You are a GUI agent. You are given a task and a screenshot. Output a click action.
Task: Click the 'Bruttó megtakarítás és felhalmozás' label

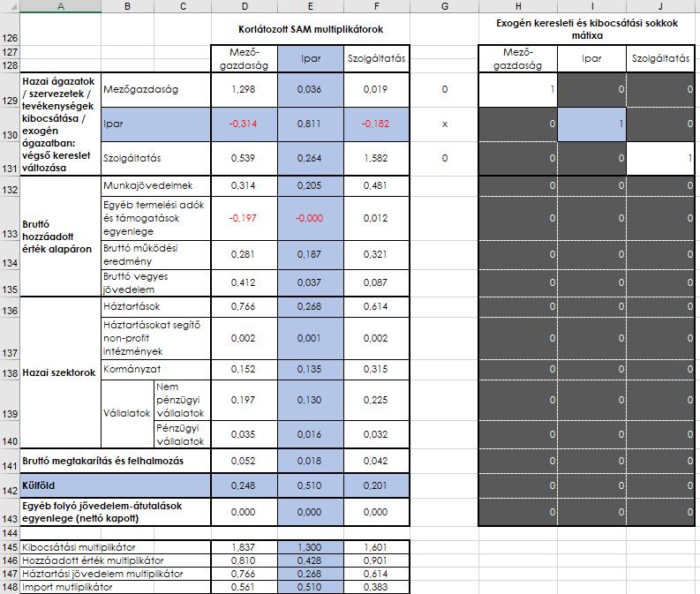115,461
